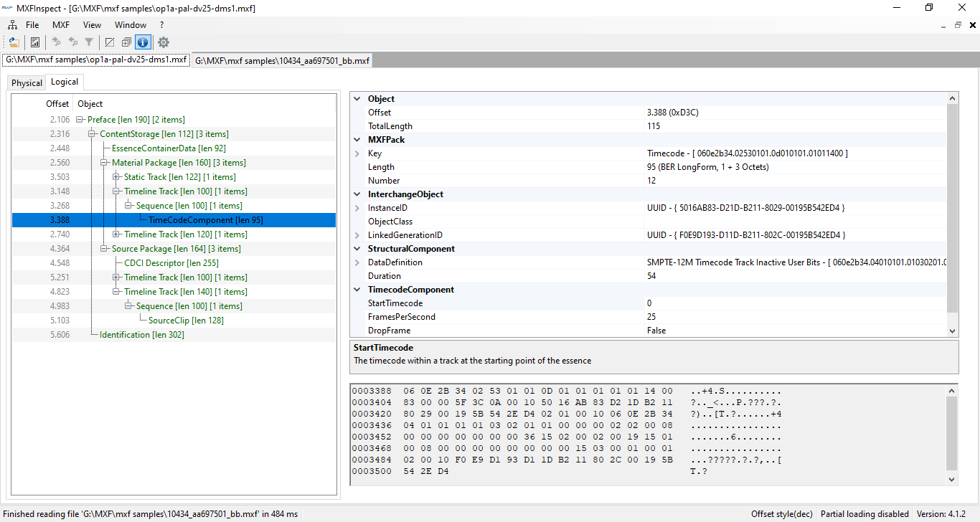Click the first hex line at 0003388
980x522 pixels.
[x=566, y=391]
